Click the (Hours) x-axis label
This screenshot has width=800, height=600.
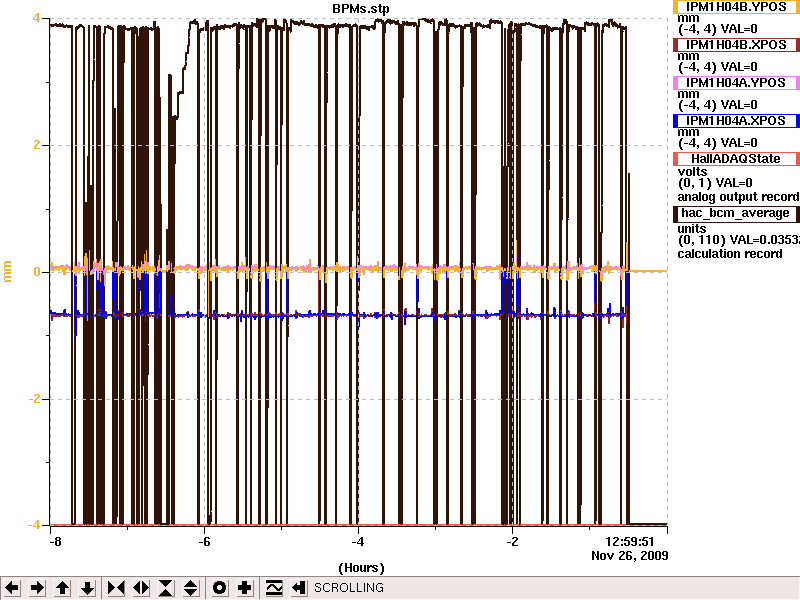361,568
